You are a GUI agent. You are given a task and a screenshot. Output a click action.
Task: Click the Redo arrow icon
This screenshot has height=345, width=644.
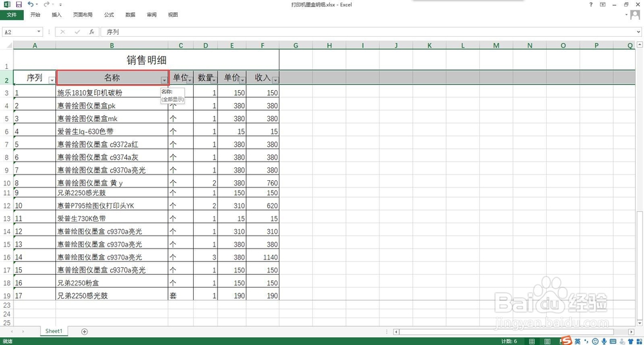pyautogui.click(x=46, y=5)
